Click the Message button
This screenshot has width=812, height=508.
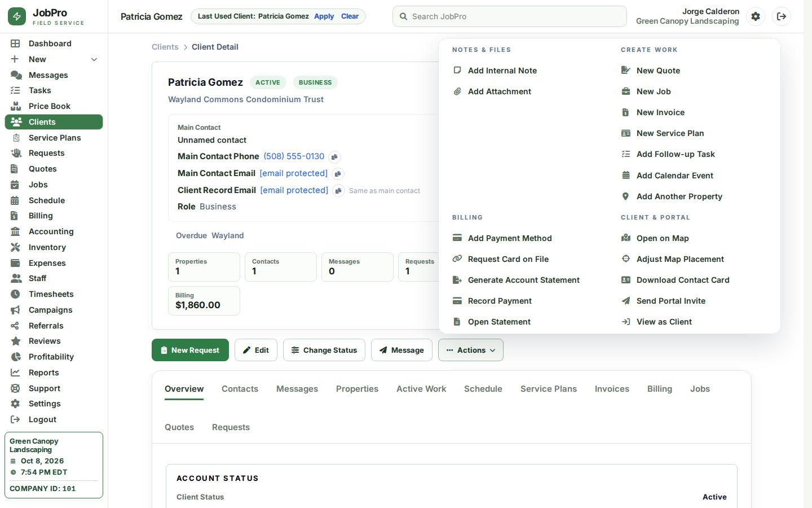(401, 350)
